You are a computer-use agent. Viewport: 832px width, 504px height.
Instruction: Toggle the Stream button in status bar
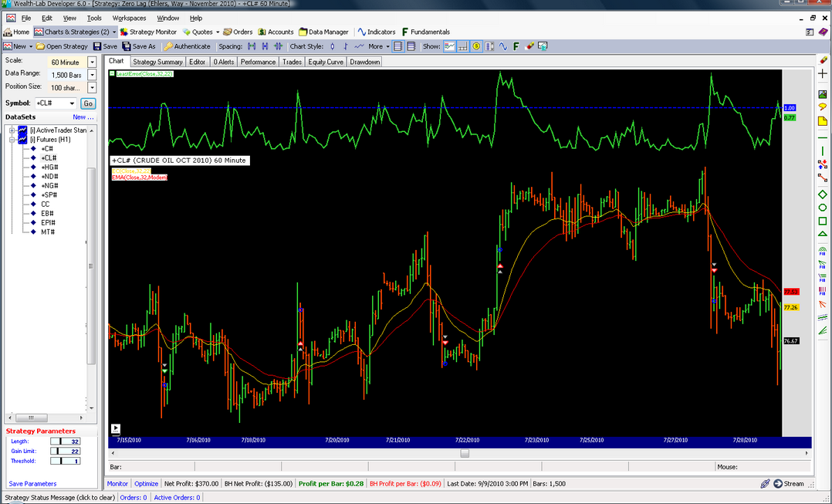pos(788,484)
